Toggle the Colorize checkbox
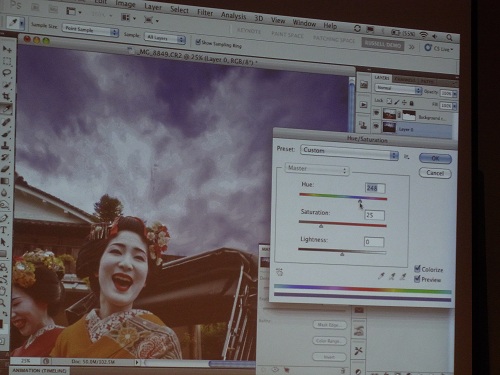The image size is (500, 375). click(417, 268)
